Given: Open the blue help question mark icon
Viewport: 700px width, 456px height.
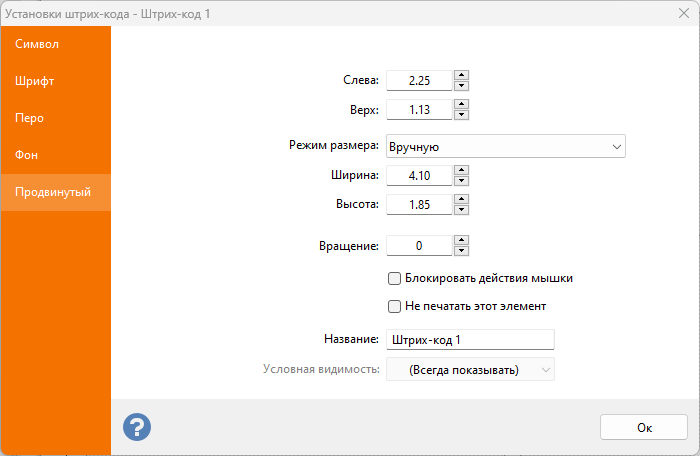Looking at the screenshot, I should pyautogui.click(x=137, y=427).
